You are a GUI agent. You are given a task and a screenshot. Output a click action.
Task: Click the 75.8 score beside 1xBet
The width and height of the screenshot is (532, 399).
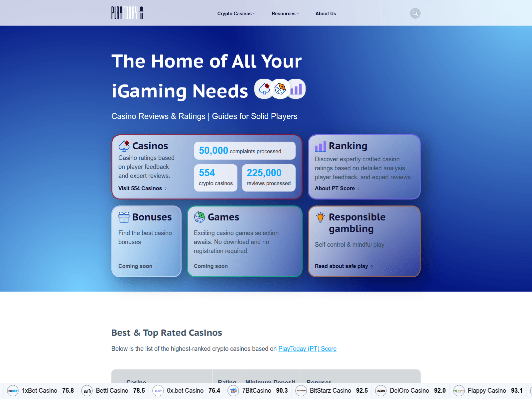point(68,391)
